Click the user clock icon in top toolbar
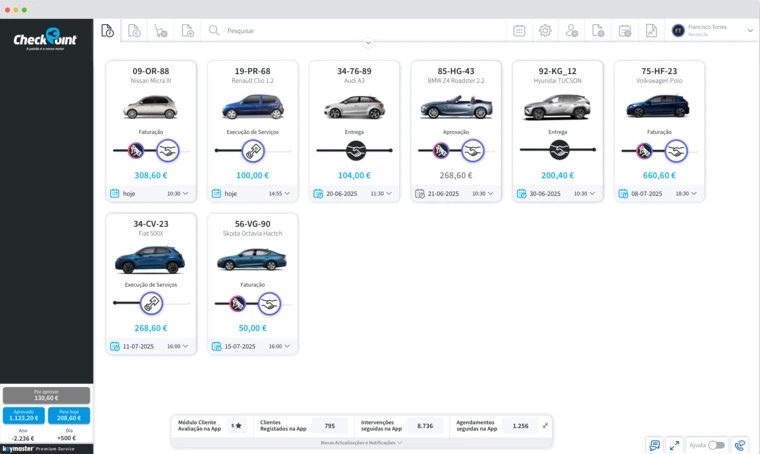 pos(571,31)
